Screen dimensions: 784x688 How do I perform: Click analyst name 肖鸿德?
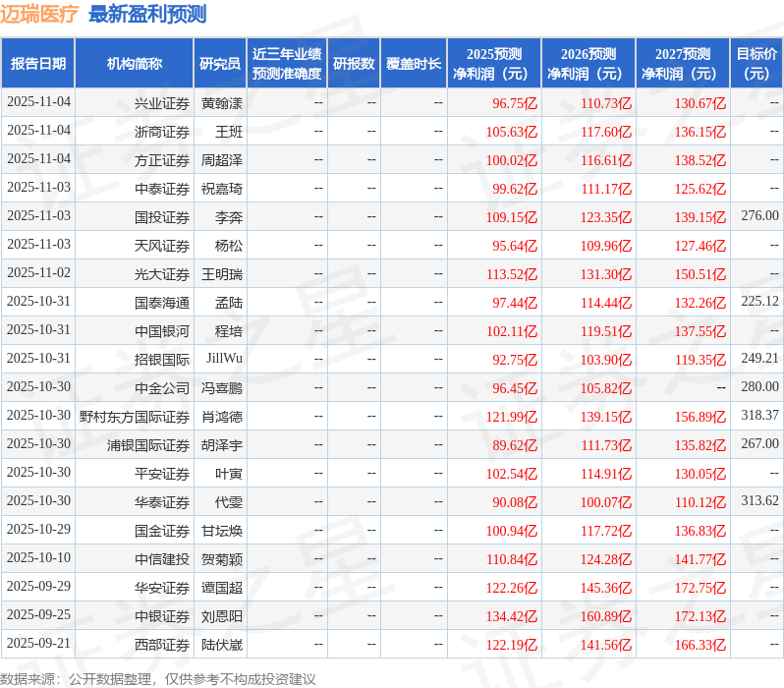click(221, 418)
